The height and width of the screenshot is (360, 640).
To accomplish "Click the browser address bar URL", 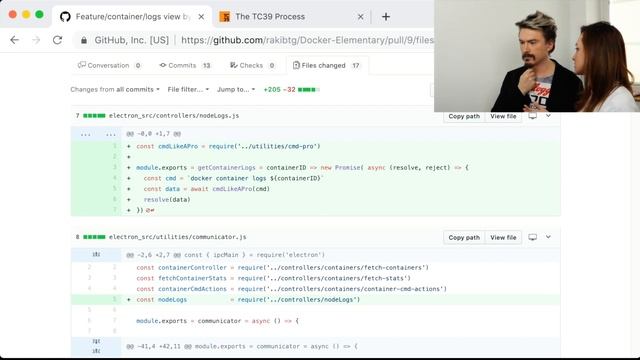I will coord(306,40).
